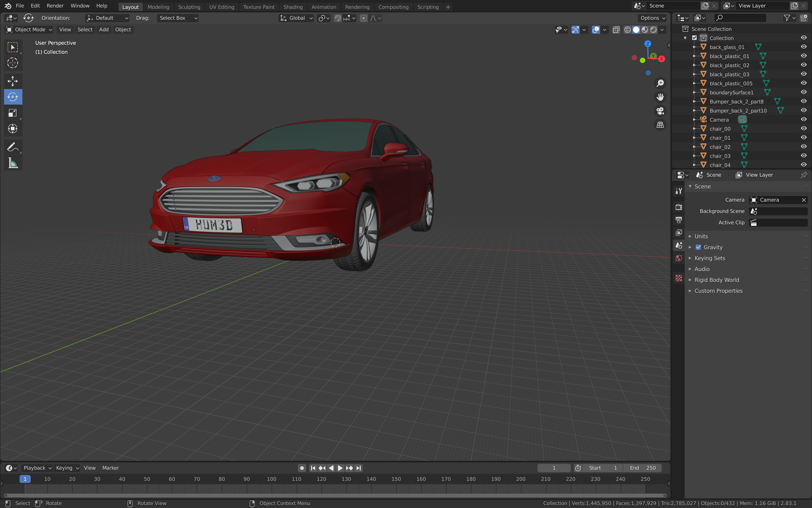Click the outliner filter funnel icon
The width and height of the screenshot is (812, 508).
786,18
